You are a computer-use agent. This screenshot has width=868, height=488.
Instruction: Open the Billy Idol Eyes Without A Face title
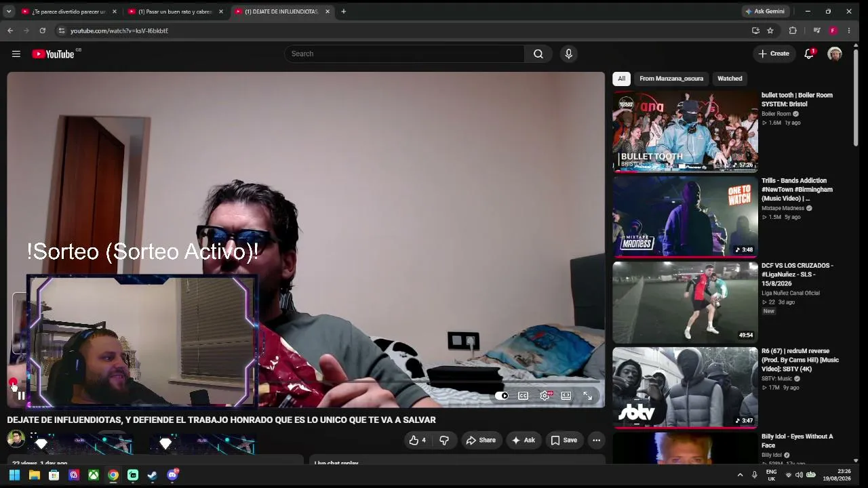point(797,441)
